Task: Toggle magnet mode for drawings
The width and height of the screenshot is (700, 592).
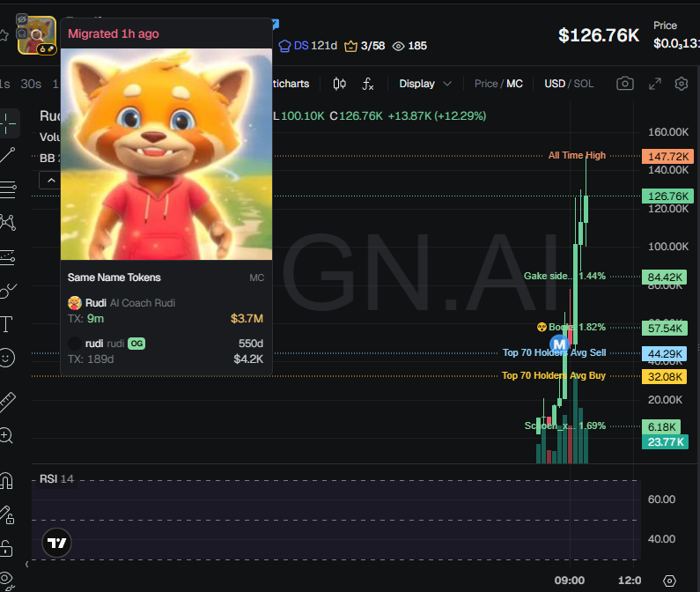Action: coord(6,481)
